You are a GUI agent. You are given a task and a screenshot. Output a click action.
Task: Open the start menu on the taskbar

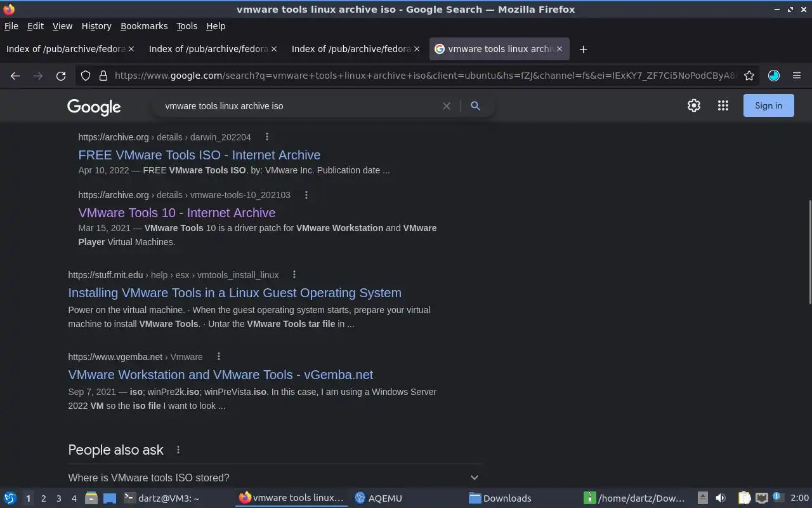[x=10, y=498]
